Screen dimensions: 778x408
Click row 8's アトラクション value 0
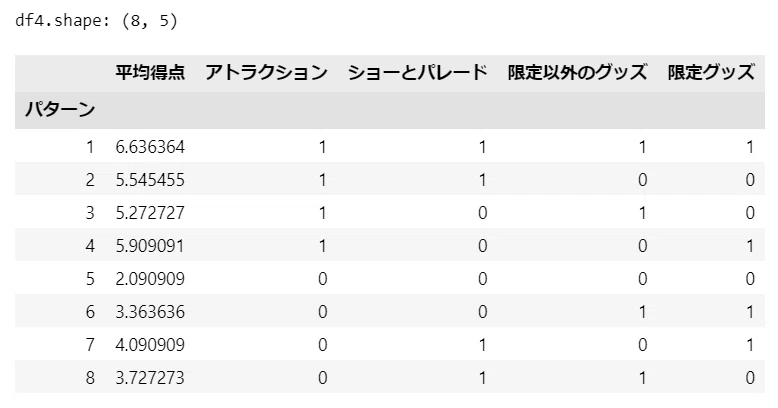323,378
